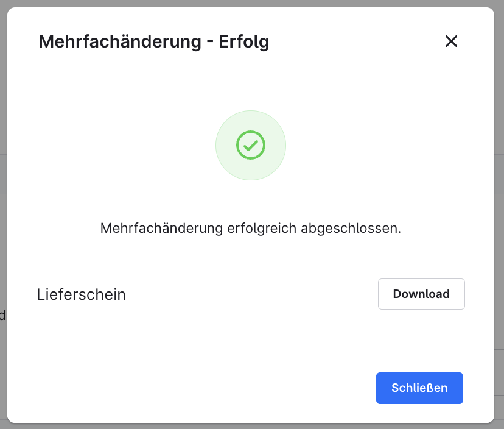Click the pale green circle behind the checkmark
504x429 pixels.
pos(228,163)
